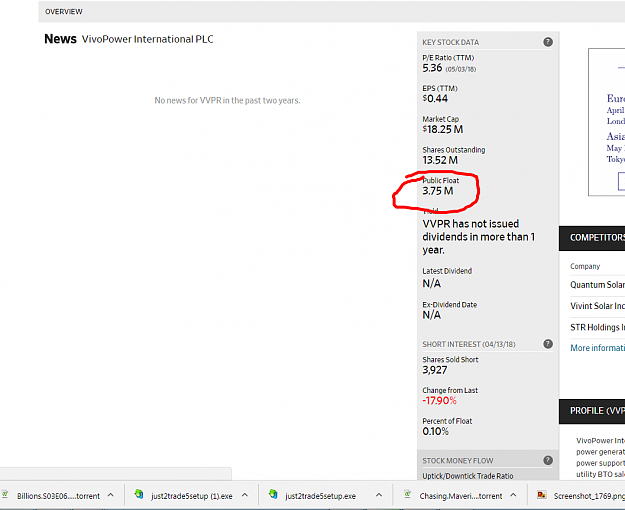
Task: Click the 'VVPR has not issued dividends' text
Action: tap(478, 236)
